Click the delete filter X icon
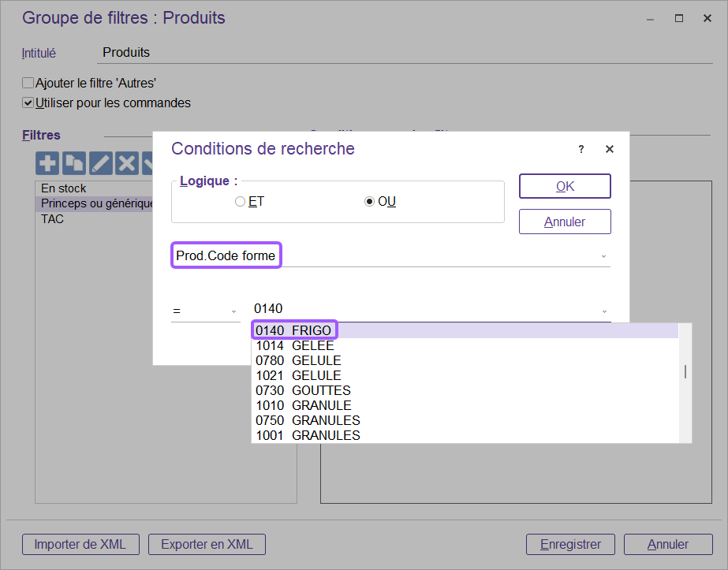This screenshot has width=728, height=570. pyautogui.click(x=126, y=163)
